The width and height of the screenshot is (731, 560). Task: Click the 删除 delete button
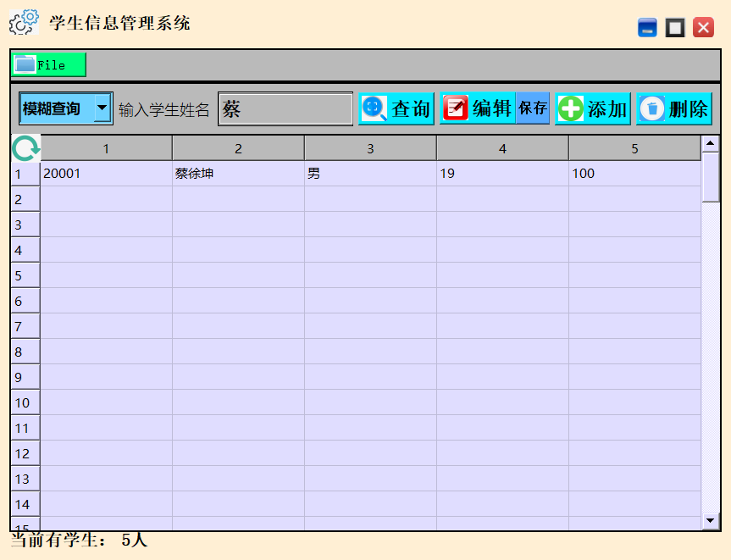click(x=674, y=108)
